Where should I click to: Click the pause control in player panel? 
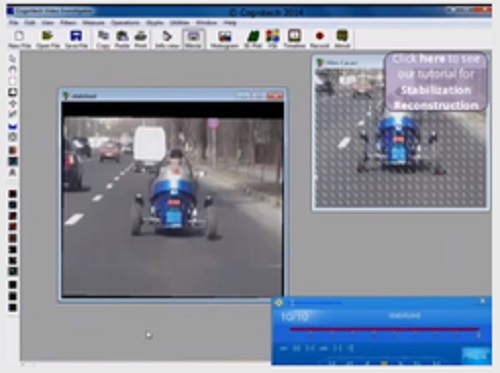(x=337, y=348)
